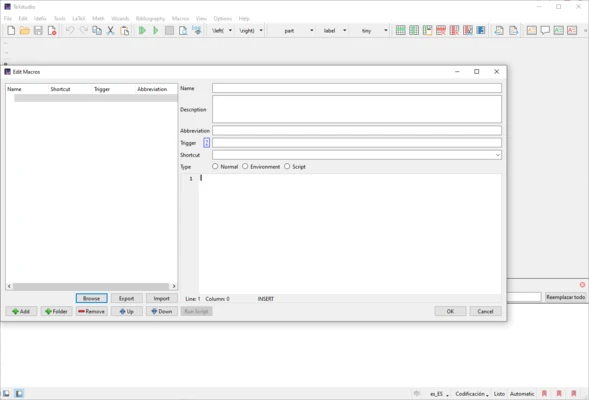Move the macro Up
Image resolution: width=589 pixels, height=400 pixels.
coord(126,311)
